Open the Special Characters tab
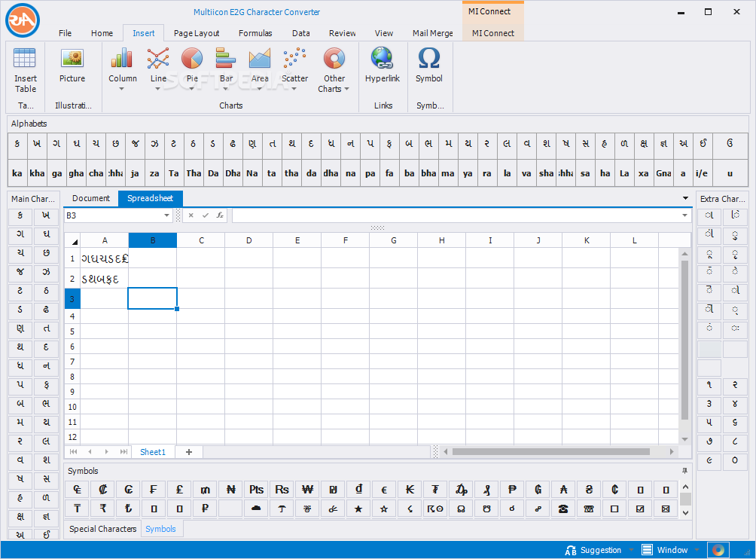The width and height of the screenshot is (756, 559). (x=102, y=529)
